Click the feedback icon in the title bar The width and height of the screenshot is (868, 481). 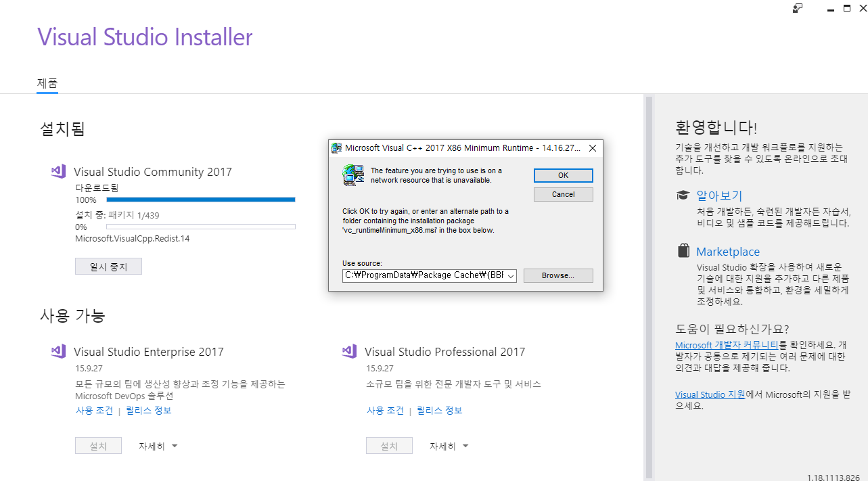click(x=798, y=8)
